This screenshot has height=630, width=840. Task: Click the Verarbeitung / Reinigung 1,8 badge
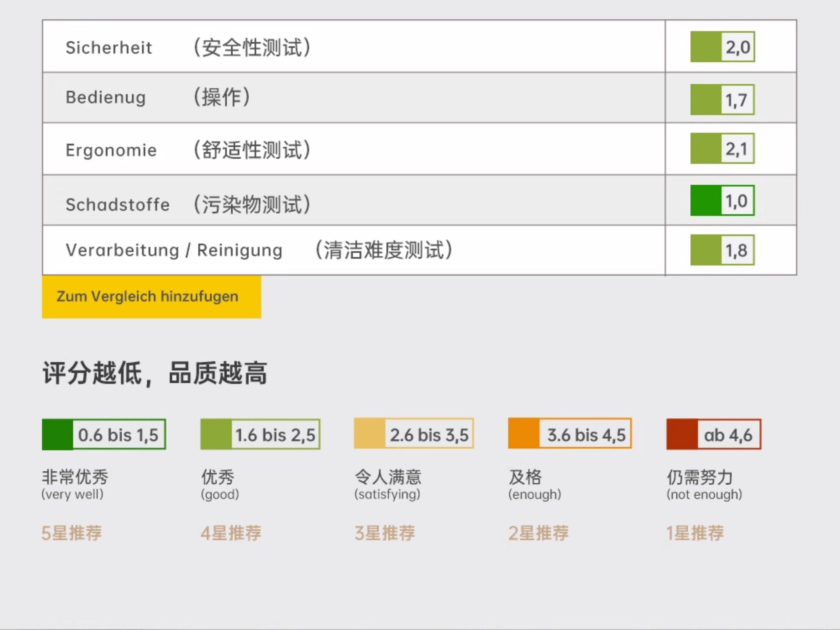pyautogui.click(x=722, y=250)
